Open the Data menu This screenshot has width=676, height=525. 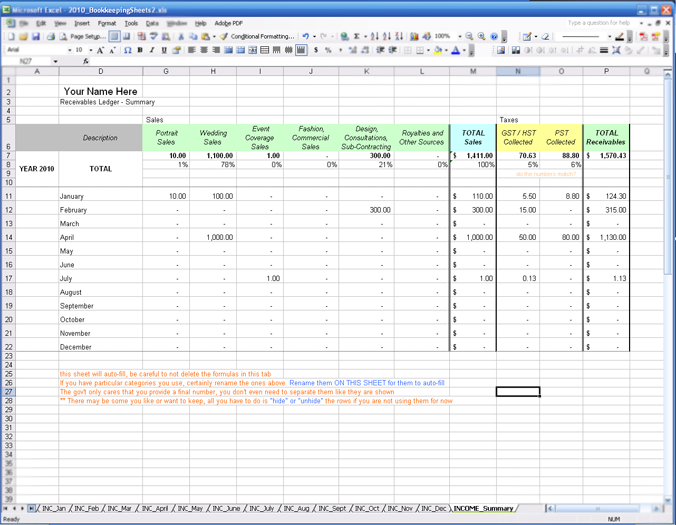point(152,23)
